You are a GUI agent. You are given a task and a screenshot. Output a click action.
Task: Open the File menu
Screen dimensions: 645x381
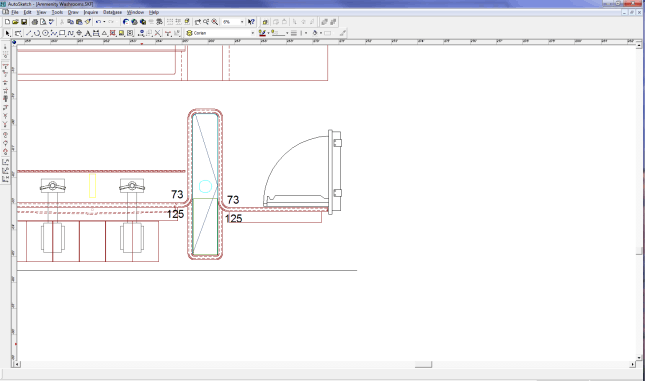pyautogui.click(x=15, y=12)
